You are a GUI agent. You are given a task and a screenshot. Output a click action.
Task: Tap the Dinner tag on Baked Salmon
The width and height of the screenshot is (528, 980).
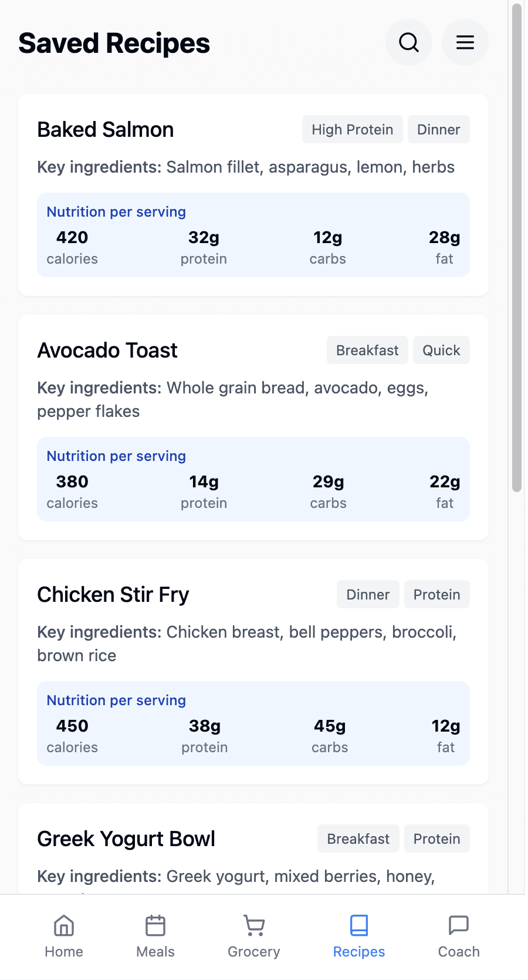[438, 129]
